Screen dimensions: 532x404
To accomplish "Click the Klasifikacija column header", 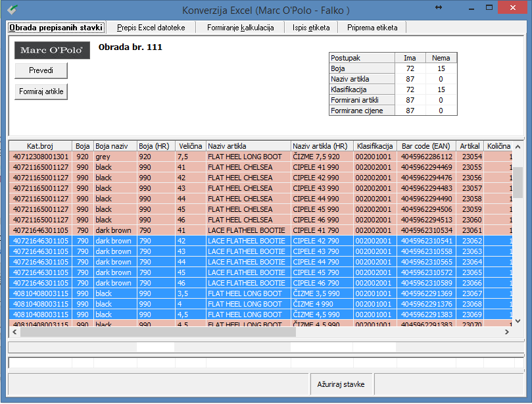I will click(x=375, y=146).
